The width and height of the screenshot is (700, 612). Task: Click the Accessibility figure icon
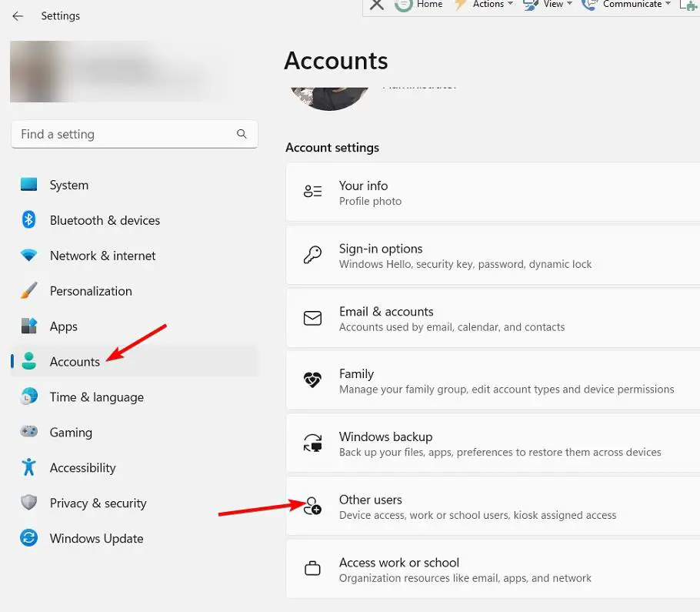[29, 467]
